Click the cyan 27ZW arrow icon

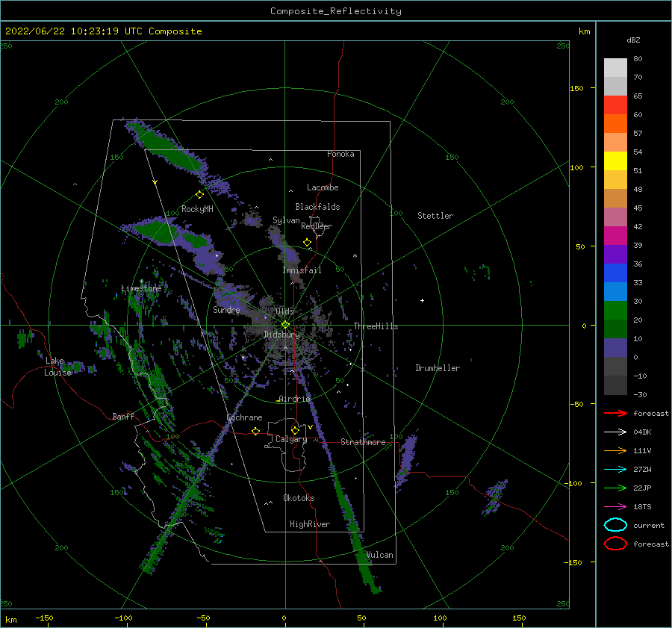[615, 470]
